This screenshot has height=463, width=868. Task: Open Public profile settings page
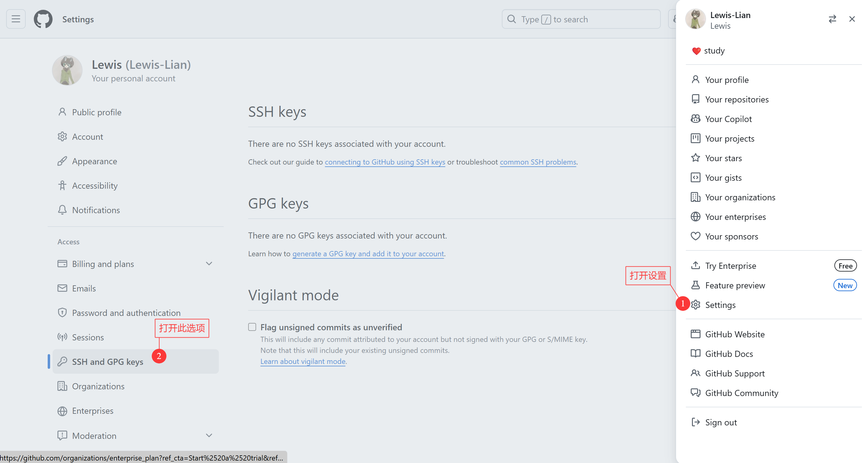click(x=135, y=112)
